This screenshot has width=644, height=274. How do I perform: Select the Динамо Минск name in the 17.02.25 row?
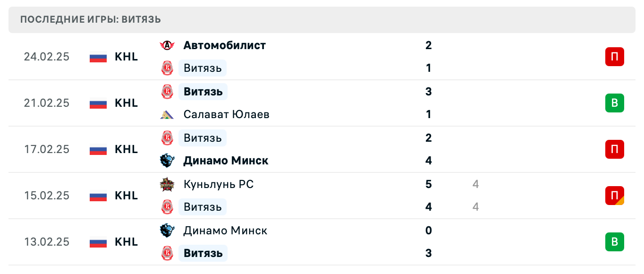tap(226, 161)
